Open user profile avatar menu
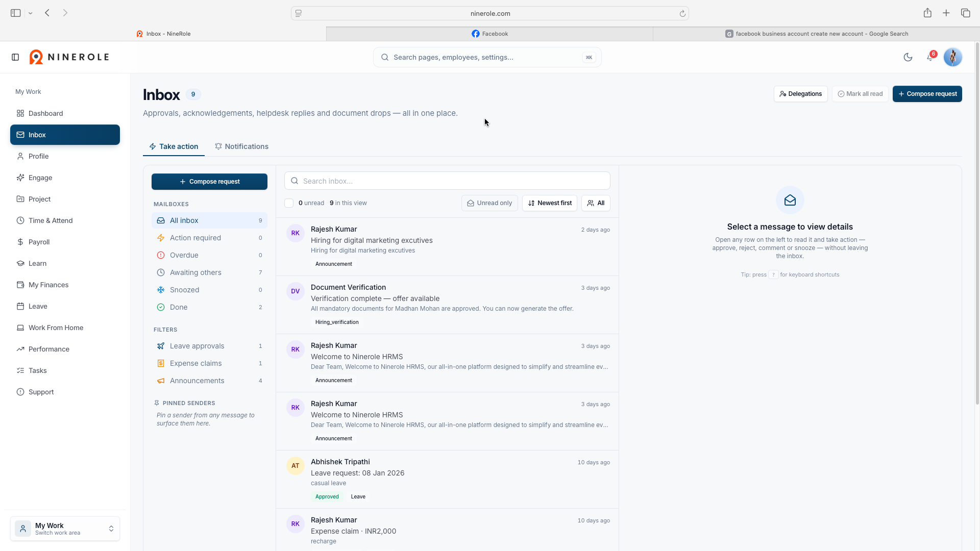Image resolution: width=980 pixels, height=551 pixels. (952, 57)
